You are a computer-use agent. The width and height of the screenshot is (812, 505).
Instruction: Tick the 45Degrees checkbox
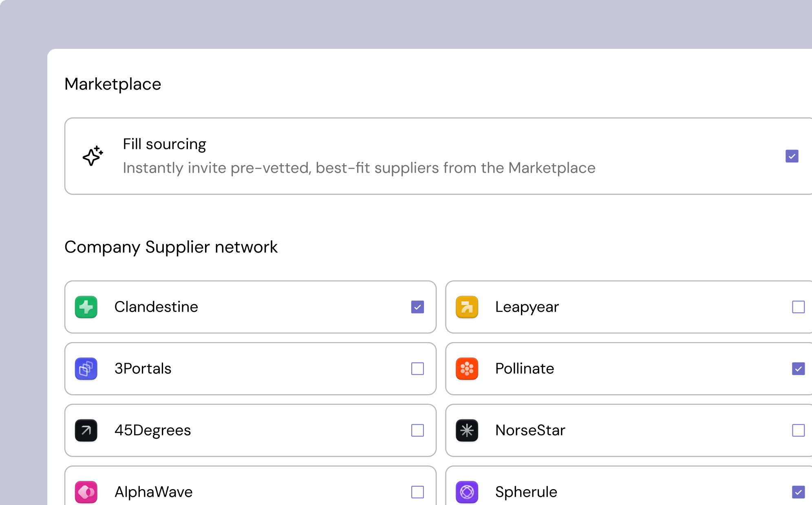point(417,430)
